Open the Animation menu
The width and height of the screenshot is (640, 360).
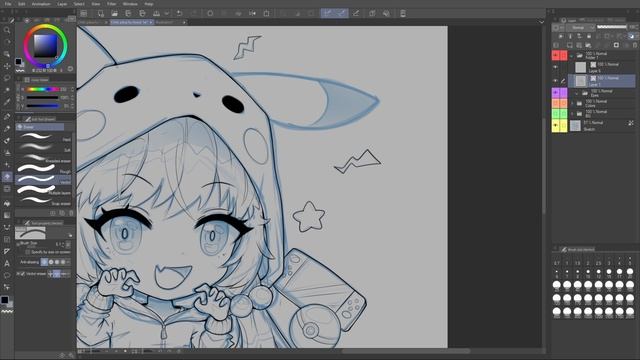pyautogui.click(x=41, y=4)
